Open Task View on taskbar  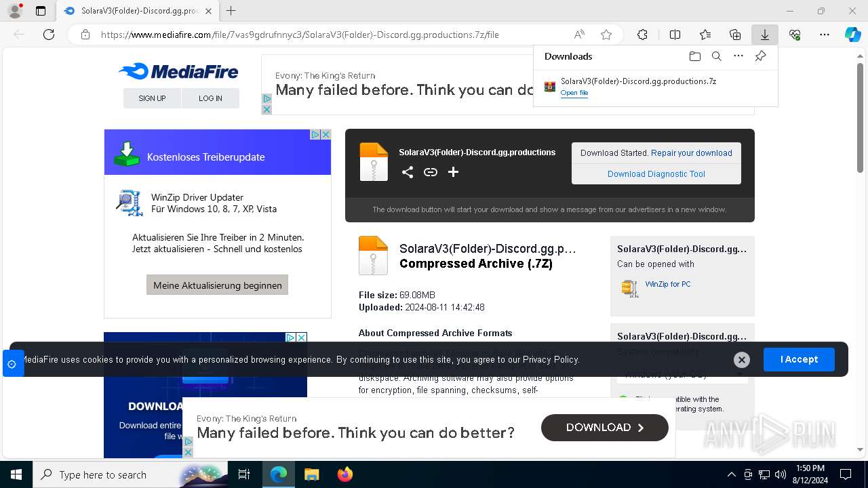click(x=245, y=474)
